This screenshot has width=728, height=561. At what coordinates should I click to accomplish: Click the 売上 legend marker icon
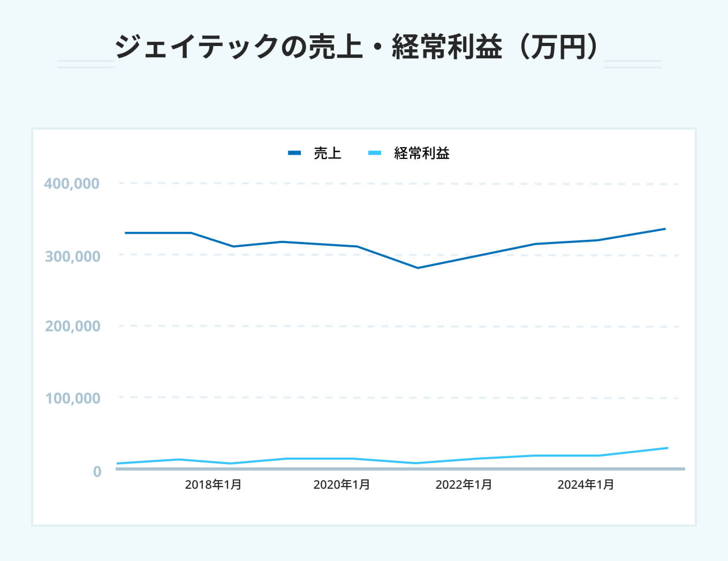pos(295,153)
